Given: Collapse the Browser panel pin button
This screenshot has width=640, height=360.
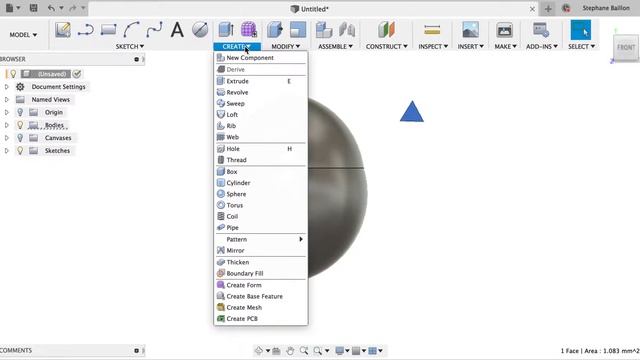Looking at the screenshot, I should [136, 59].
